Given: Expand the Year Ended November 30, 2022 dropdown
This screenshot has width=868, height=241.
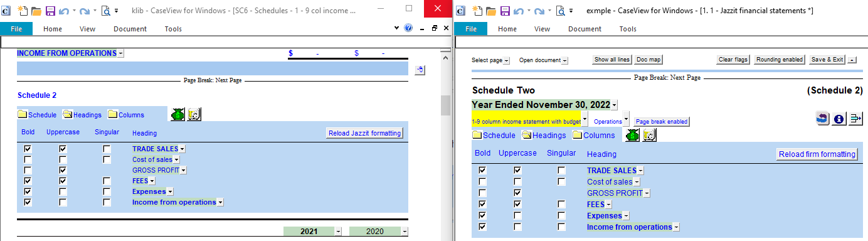Looking at the screenshot, I should click(614, 105).
